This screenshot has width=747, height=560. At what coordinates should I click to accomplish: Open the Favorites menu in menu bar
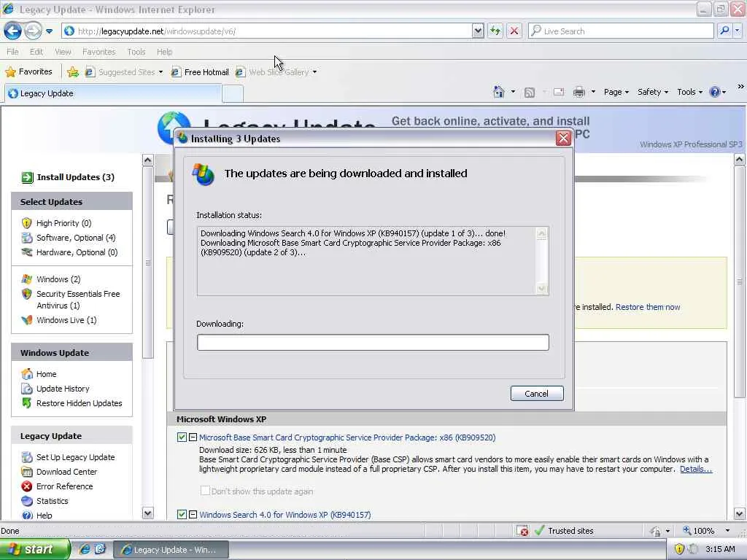click(x=98, y=52)
